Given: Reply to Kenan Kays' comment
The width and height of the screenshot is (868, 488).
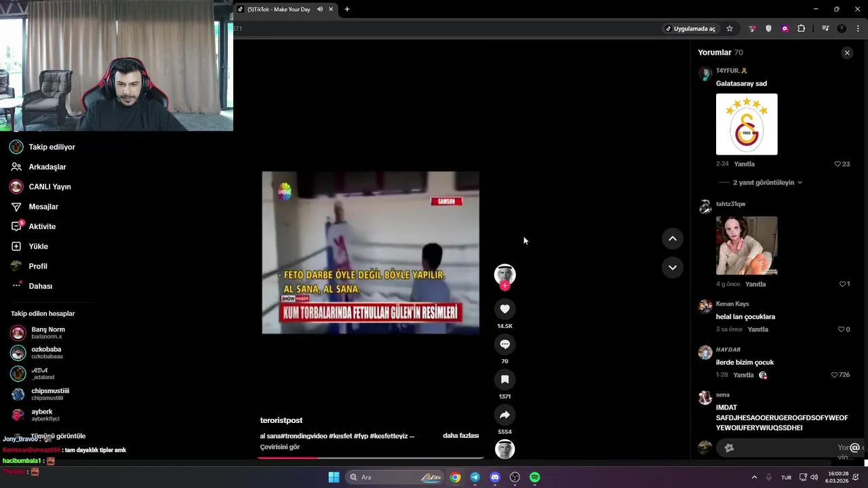Looking at the screenshot, I should click(757, 329).
